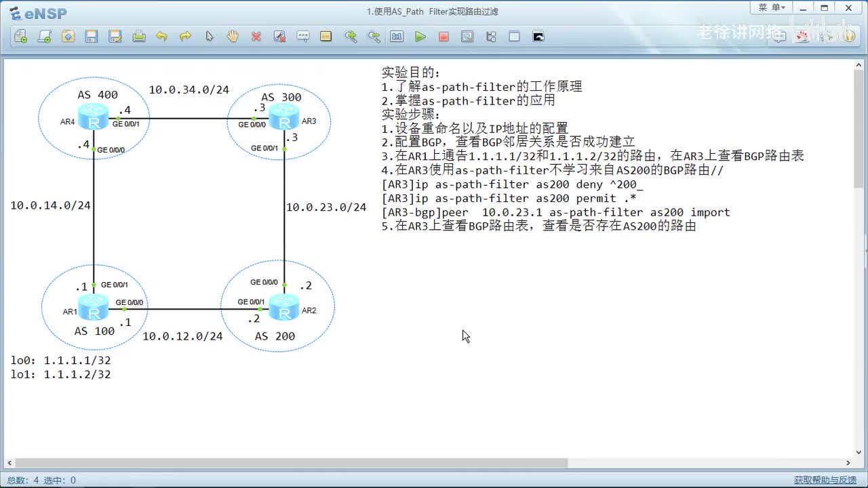Select the rectangle drawing tool icon
The height and width of the screenshot is (488, 868).
(x=326, y=37)
